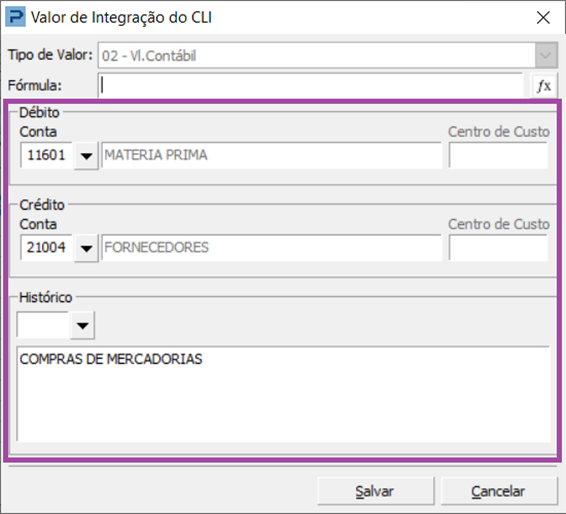
Task: Select the Crédito Conta field showing 21004
Action: (47, 248)
